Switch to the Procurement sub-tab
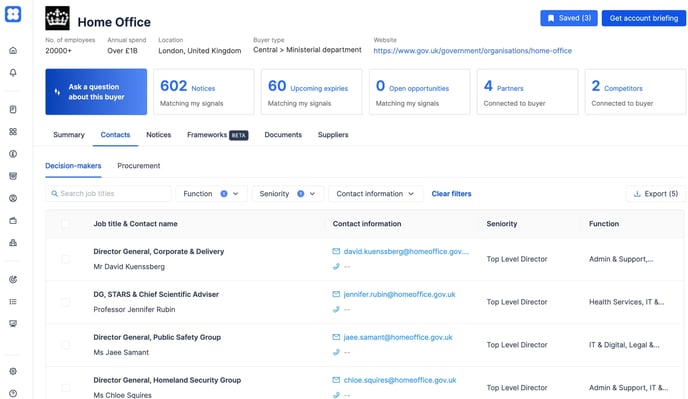 [139, 166]
